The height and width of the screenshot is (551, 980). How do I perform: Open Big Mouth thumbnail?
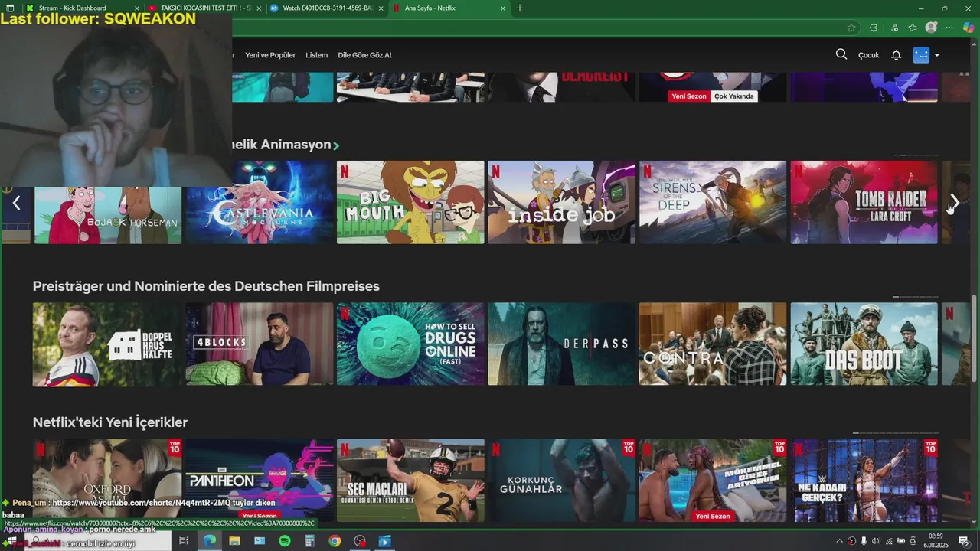coord(410,203)
